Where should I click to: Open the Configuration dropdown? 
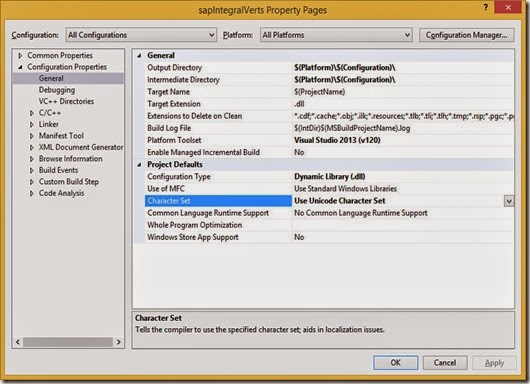[141, 35]
